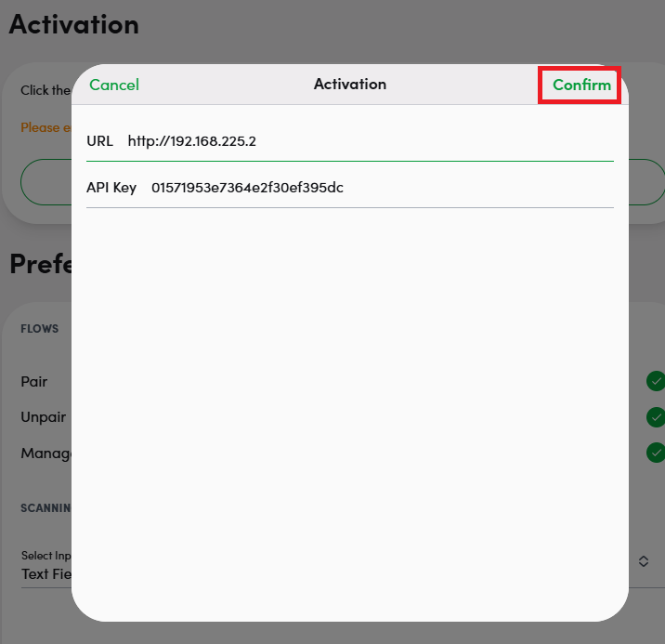Image resolution: width=665 pixels, height=644 pixels.
Task: Select the partially hidden Manage flow label
Action: click(x=46, y=453)
